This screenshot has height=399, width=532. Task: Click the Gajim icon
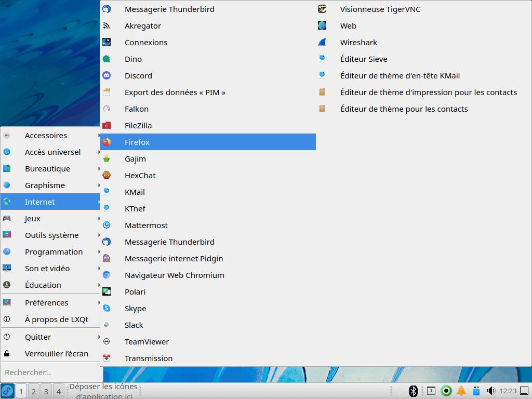(x=107, y=158)
